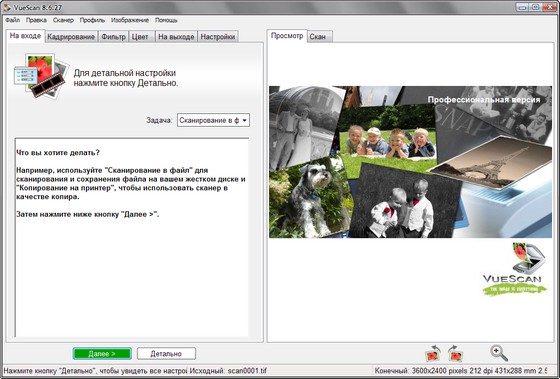The width and height of the screenshot is (560, 379).
Task: Open the Сканер menu
Action: coord(63,20)
